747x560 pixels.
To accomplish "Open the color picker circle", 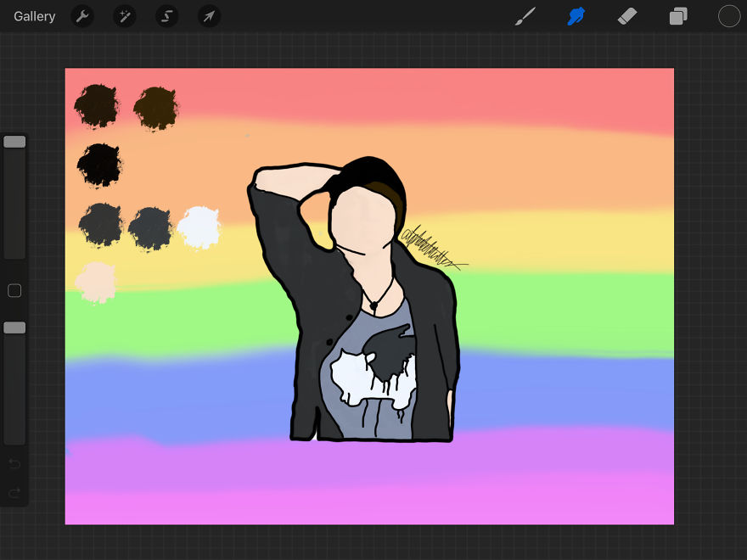I will [728, 15].
